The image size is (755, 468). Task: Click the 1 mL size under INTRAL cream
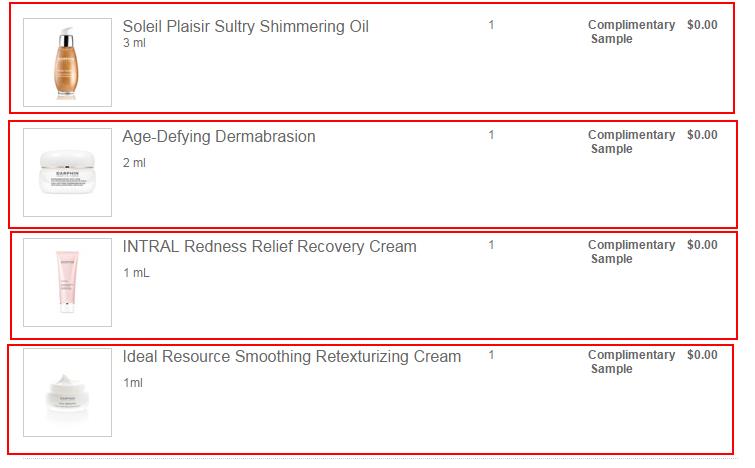point(136,273)
